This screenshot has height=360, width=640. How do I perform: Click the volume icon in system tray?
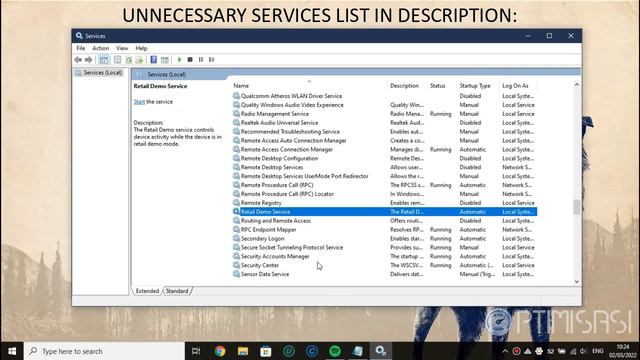point(583,351)
